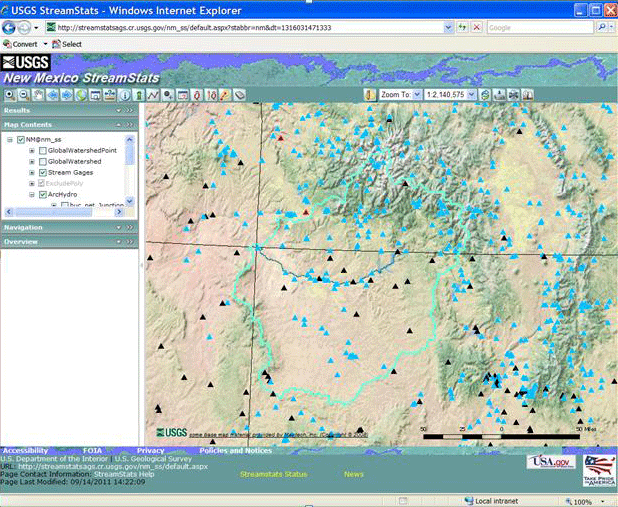This screenshot has width=618, height=507.
Task: Go to next map extent (right arrow)
Action: pyautogui.click(x=67, y=95)
